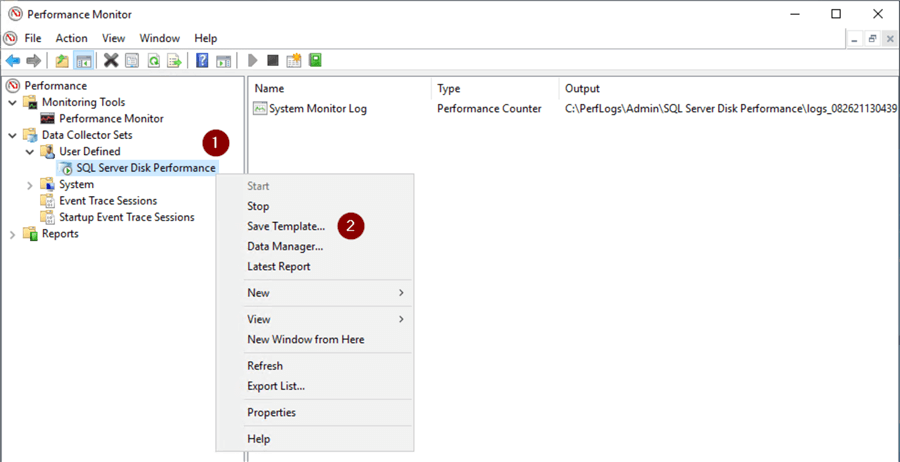Select the Performance root tree node
The height and width of the screenshot is (462, 900).
(56, 86)
